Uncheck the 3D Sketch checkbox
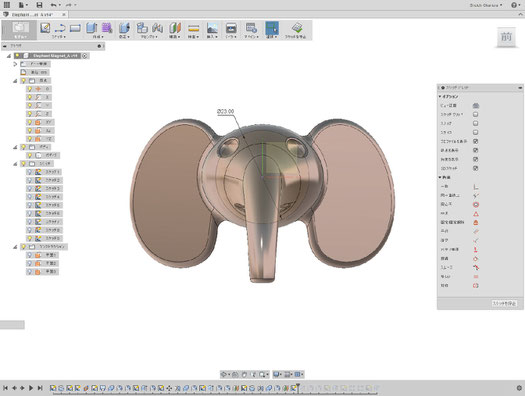The width and height of the screenshot is (525, 396). (475, 168)
